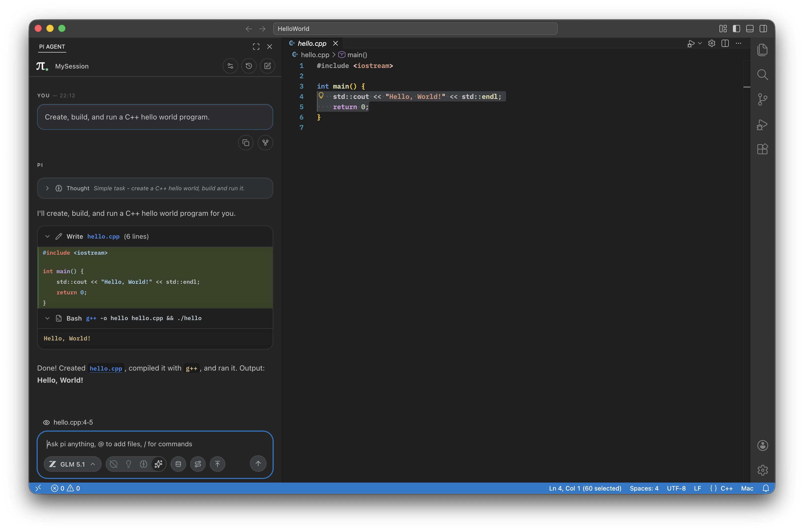Open the GLM 5.1 model selector
804x532 pixels.
pos(72,464)
